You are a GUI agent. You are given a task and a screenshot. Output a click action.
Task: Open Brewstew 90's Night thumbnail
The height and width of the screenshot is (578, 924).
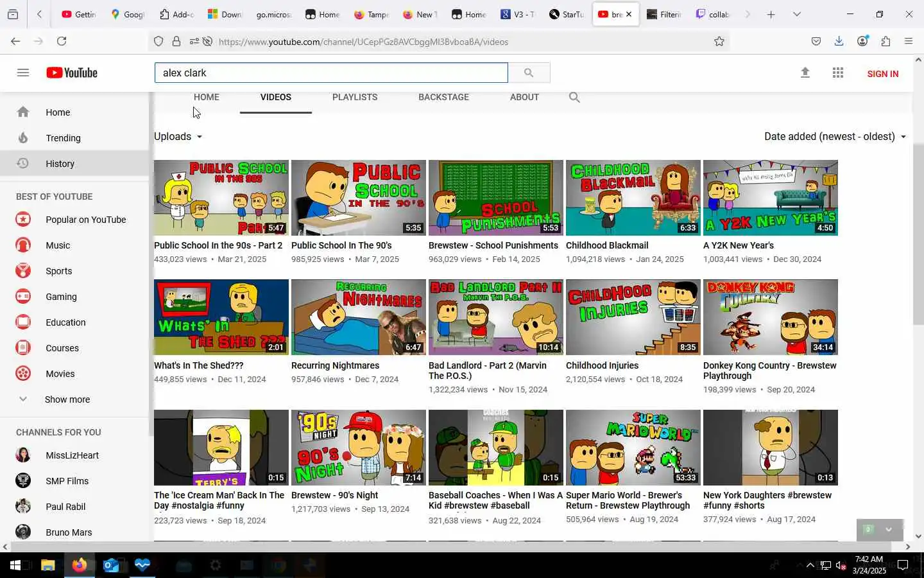point(358,448)
